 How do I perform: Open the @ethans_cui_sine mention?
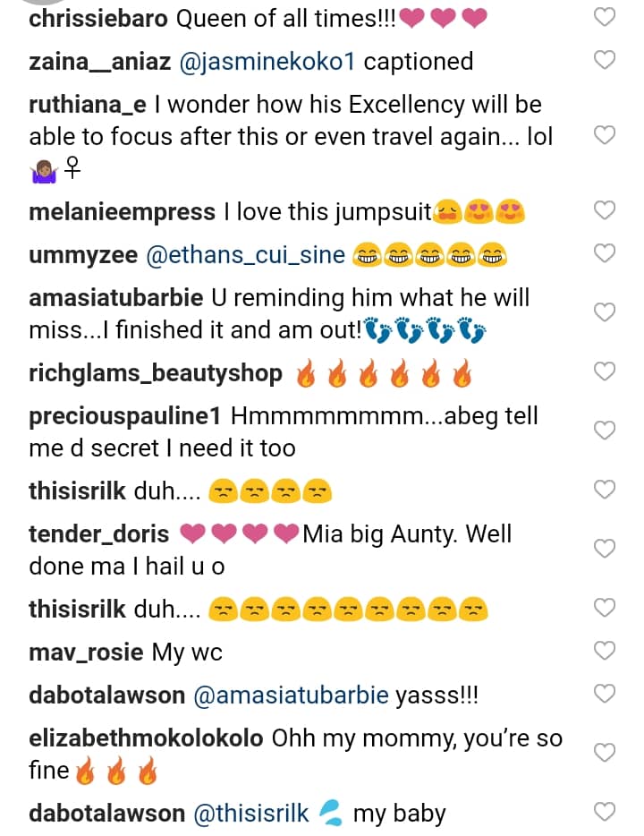pyautogui.click(x=243, y=255)
